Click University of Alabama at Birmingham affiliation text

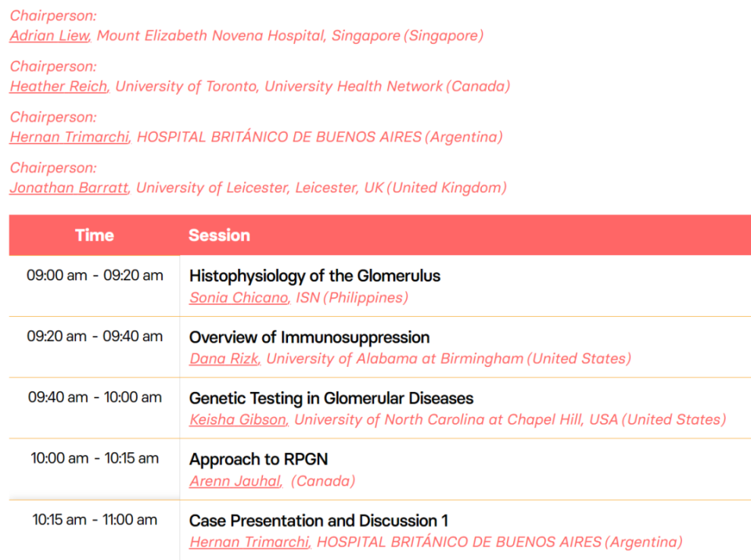pyautogui.click(x=394, y=358)
